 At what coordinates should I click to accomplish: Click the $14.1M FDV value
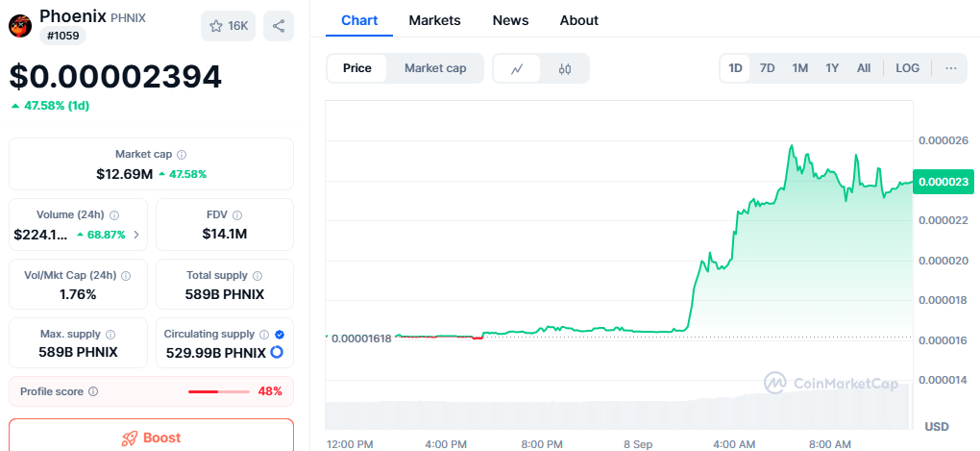tap(225, 235)
